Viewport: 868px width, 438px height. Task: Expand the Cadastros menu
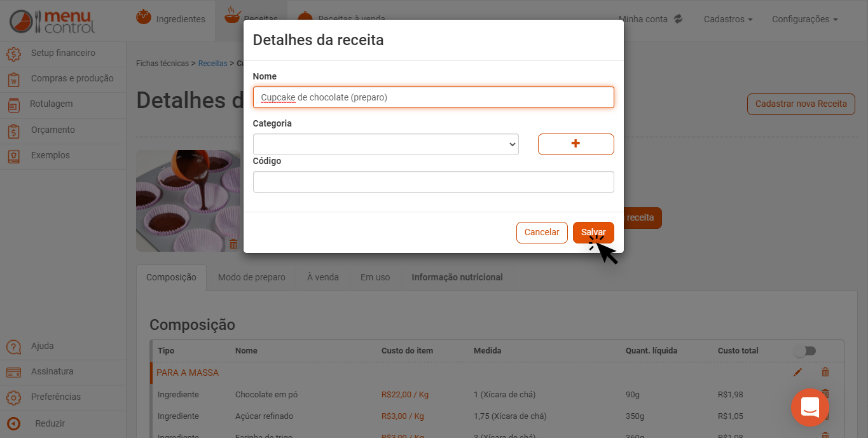point(728,19)
